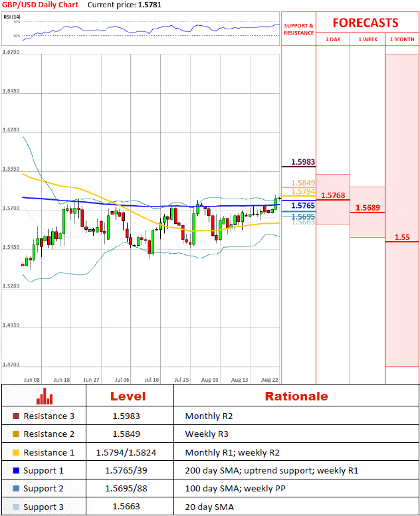This screenshot has height=516, width=420.
Task: Click the 1.4950 price axis label
Action: tap(11, 325)
